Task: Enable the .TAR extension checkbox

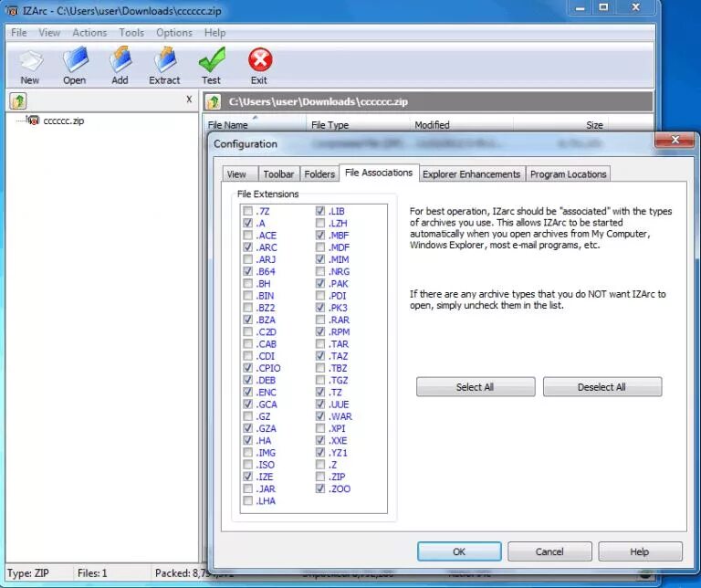Action: pyautogui.click(x=320, y=344)
